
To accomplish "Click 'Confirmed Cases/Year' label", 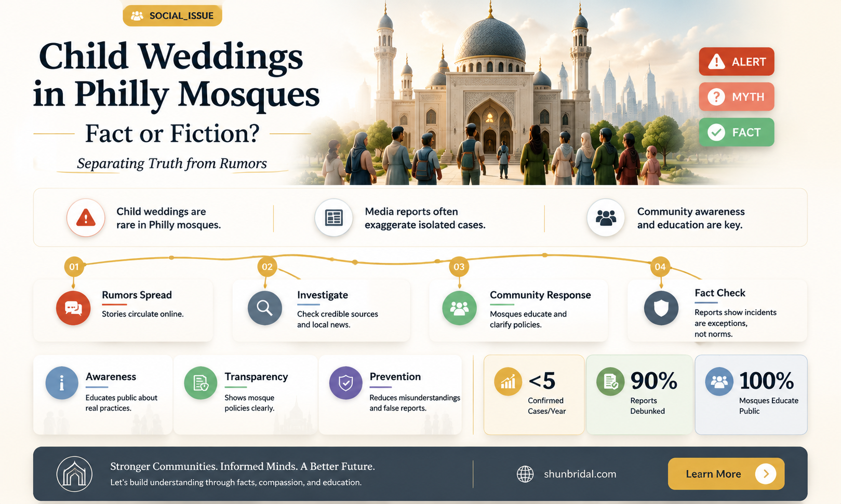I will (546, 406).
